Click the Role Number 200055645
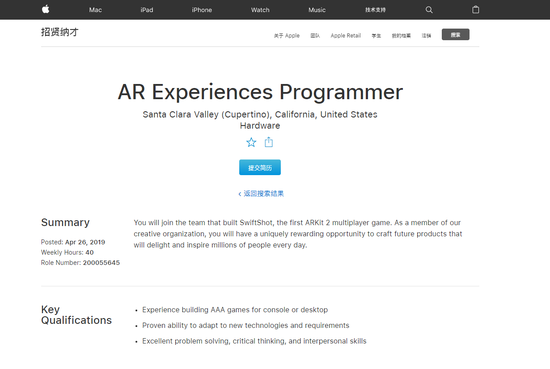This screenshot has height=369, width=550. [101, 262]
